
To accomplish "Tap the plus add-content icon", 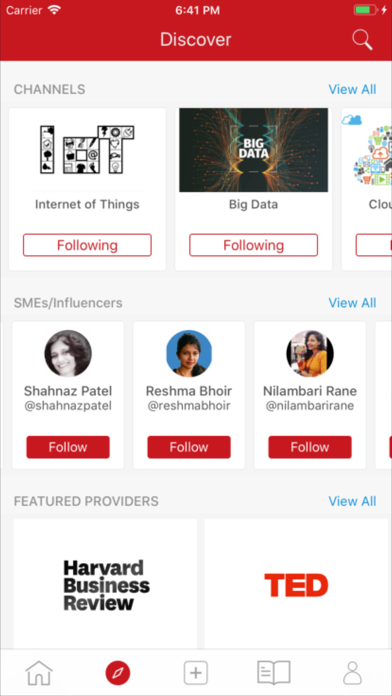I will (196, 673).
